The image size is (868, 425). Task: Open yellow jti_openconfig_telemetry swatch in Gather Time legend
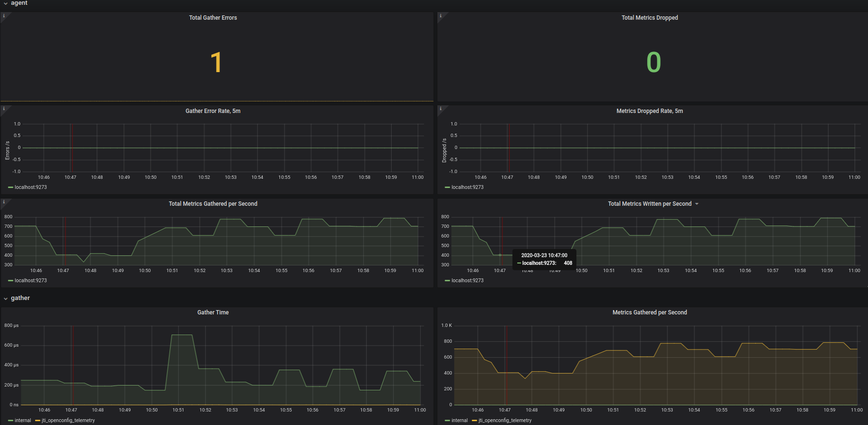38,421
